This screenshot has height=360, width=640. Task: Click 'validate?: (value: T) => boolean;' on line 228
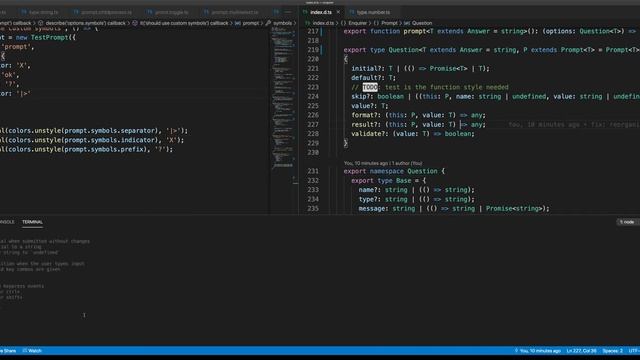(x=413, y=133)
